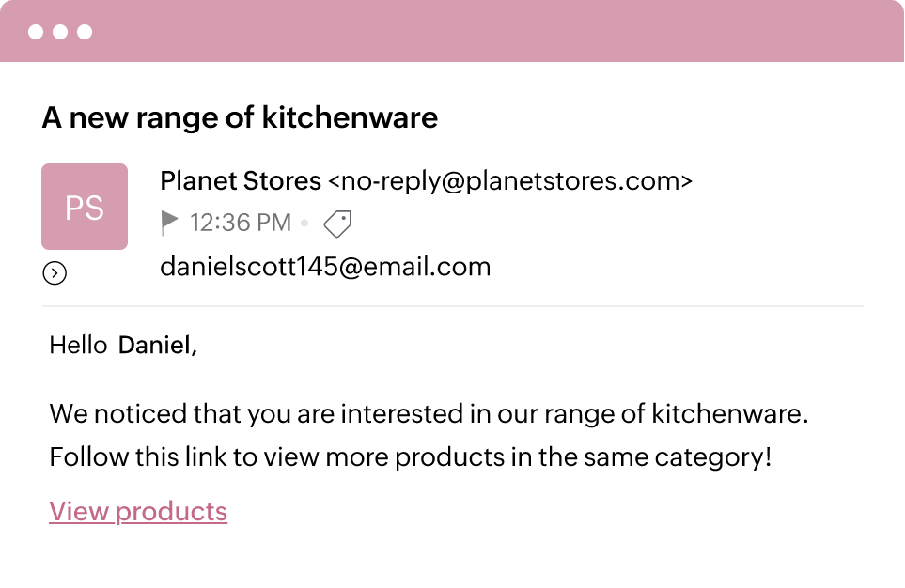Click the bold name "Daniel," in the greeting
The height and width of the screenshot is (588, 905).
[158, 346]
